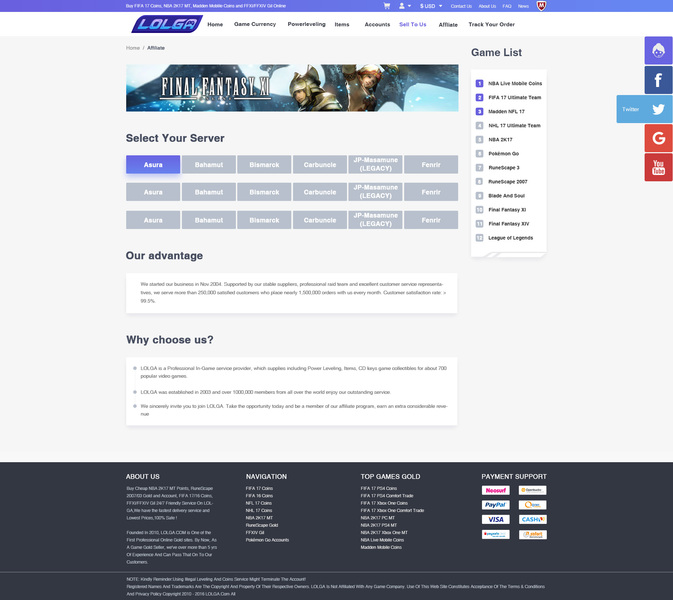
Task: Click the CASHU payment logo
Action: [532, 519]
